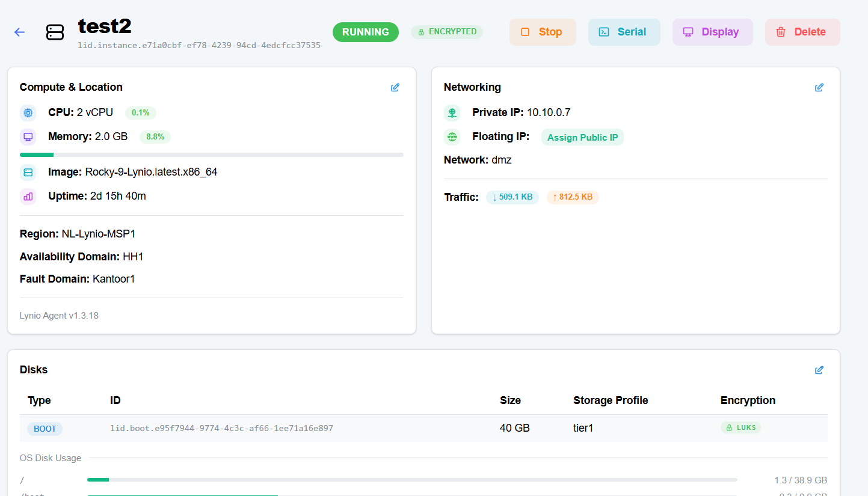The image size is (868, 496).
Task: Click the Image disk icon
Action: pos(28,173)
